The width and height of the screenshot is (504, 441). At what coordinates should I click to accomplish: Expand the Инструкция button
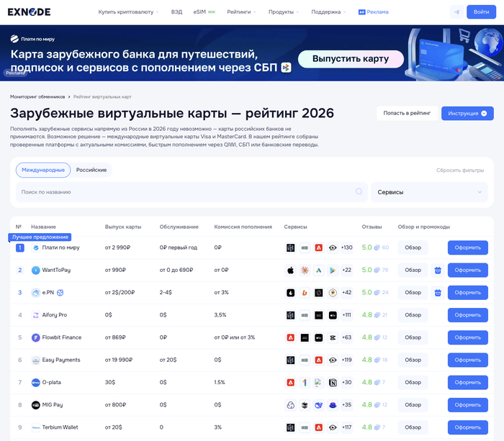point(467,114)
